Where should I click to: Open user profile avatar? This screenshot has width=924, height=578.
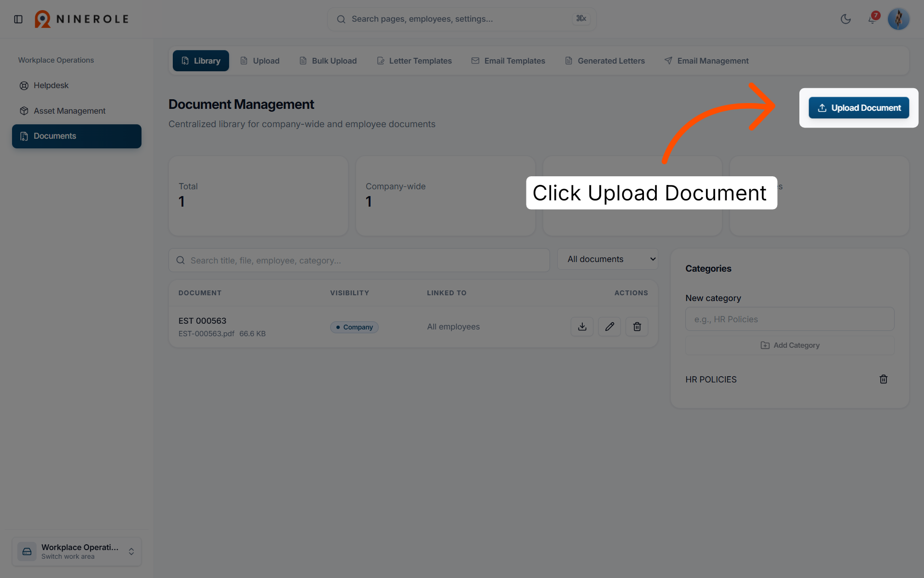point(898,19)
